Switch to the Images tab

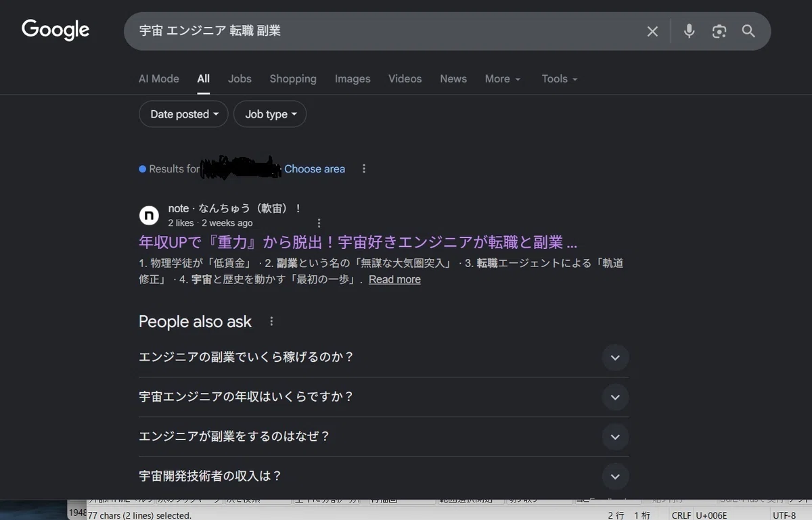(x=353, y=79)
